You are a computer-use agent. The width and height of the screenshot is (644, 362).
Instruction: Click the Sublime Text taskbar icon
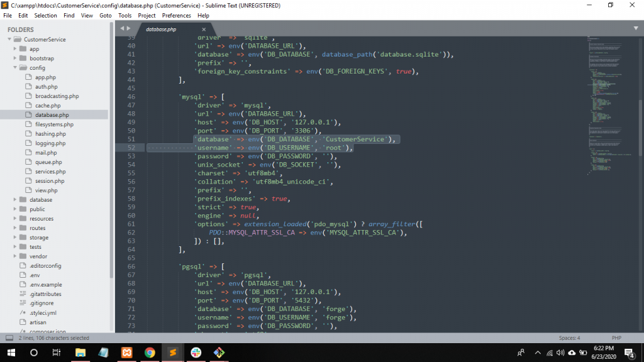click(172, 353)
